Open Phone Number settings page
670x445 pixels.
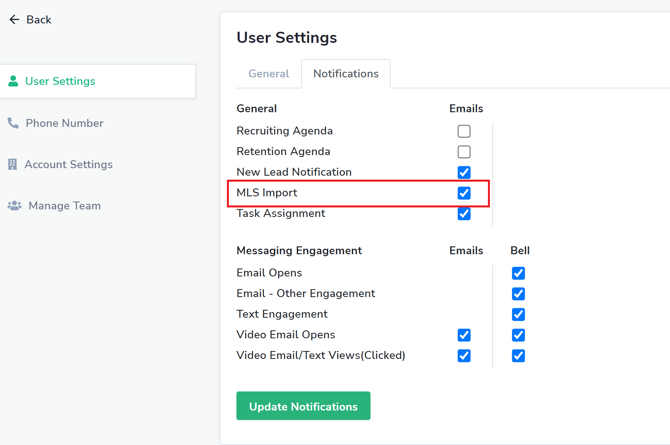(64, 123)
